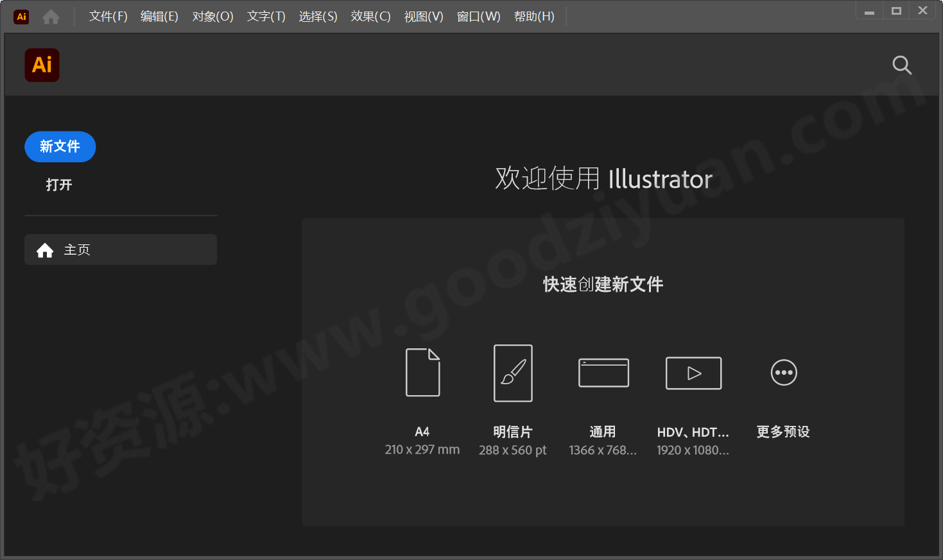
Task: Open the 视图(V) menu
Action: coord(424,16)
